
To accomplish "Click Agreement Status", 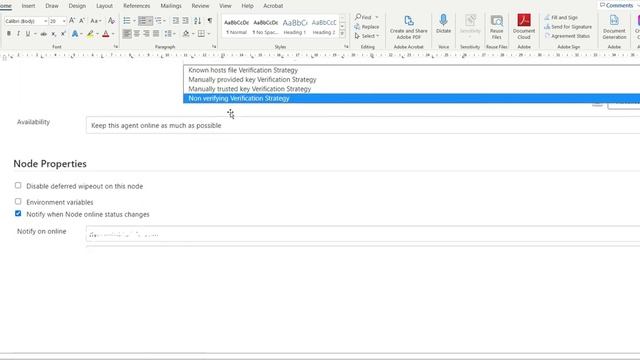I will (x=567, y=36).
